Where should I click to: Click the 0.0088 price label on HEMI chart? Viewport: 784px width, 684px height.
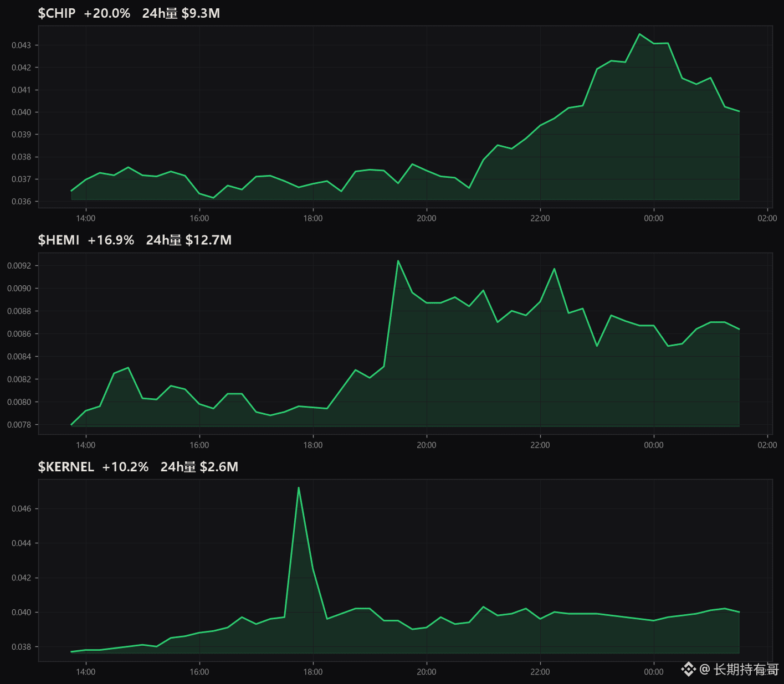(x=19, y=311)
